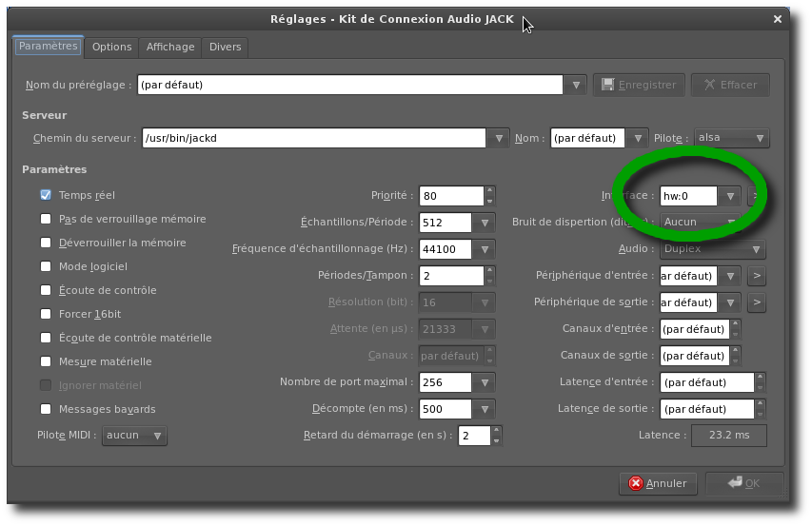Open Chemin du serveur dropdown arrow
The height and width of the screenshot is (526, 812).
click(x=499, y=138)
